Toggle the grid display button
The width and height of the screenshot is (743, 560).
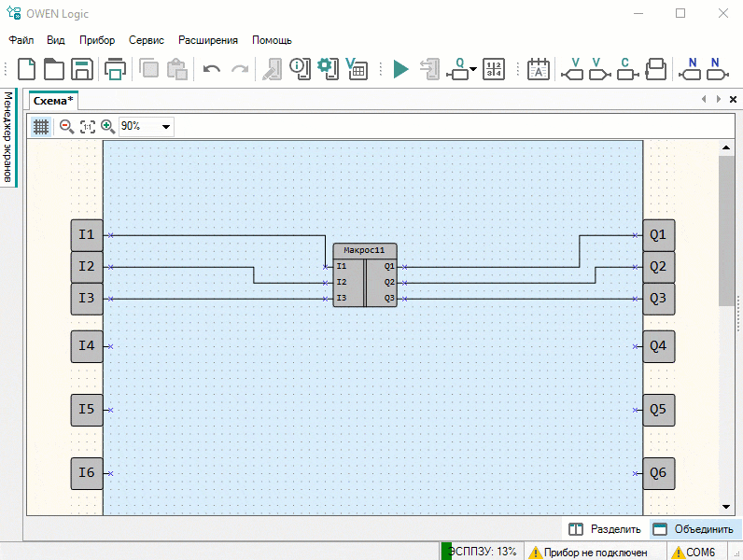pos(41,126)
